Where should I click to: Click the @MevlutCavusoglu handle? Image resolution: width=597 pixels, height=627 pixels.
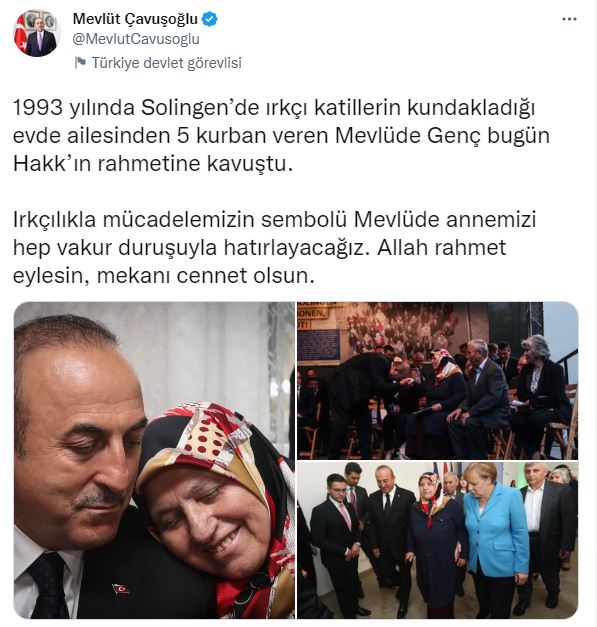tap(136, 40)
